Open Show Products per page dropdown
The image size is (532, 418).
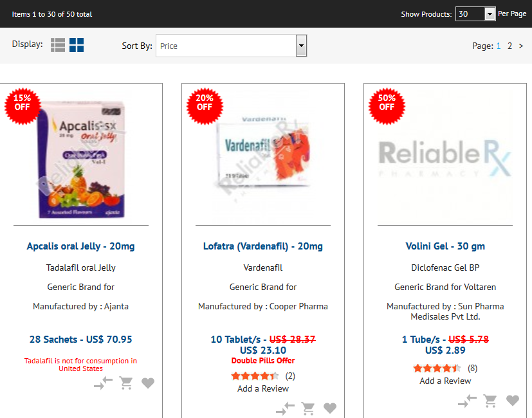pyautogui.click(x=475, y=14)
